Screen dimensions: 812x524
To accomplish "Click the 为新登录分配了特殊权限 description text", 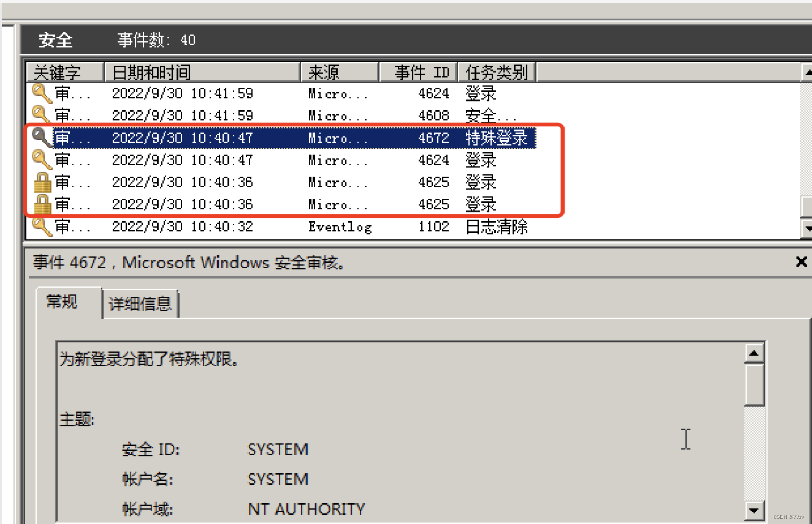I will coord(150,359).
